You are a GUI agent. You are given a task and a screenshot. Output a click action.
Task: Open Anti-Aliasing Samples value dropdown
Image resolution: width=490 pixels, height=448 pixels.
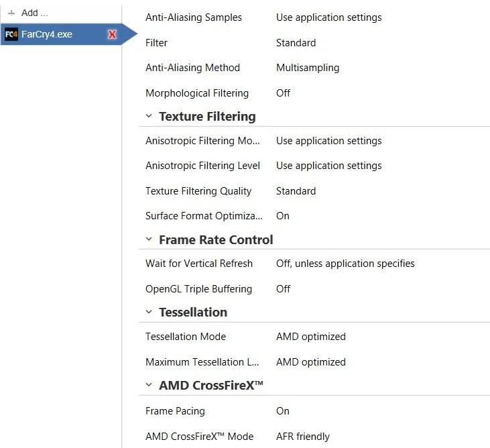point(328,17)
